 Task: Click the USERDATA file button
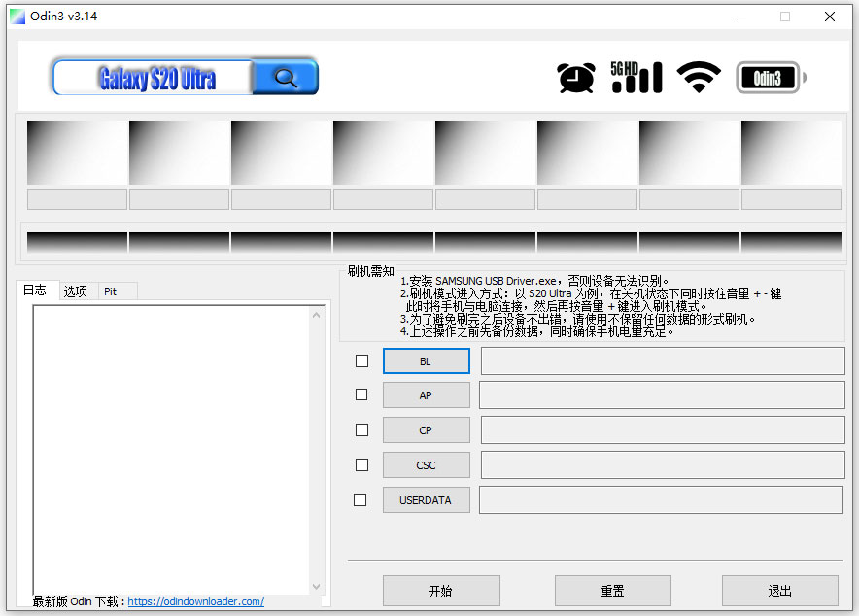427,500
